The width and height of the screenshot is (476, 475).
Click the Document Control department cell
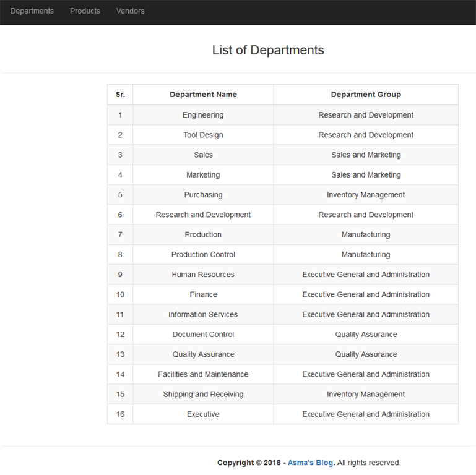[x=203, y=334]
